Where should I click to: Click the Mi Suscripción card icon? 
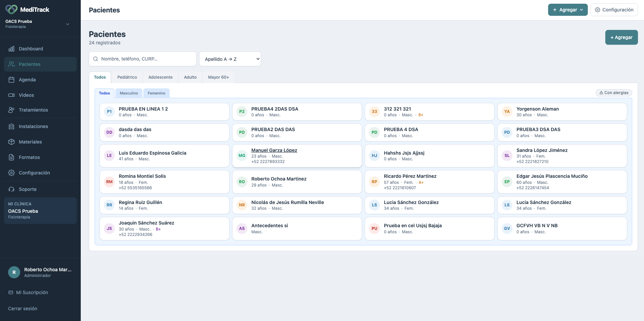[11, 292]
